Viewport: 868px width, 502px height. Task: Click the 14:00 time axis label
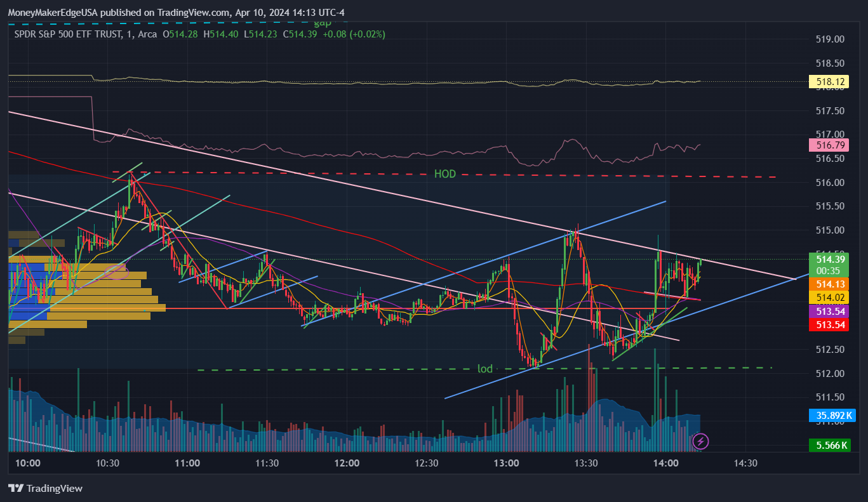[665, 463]
